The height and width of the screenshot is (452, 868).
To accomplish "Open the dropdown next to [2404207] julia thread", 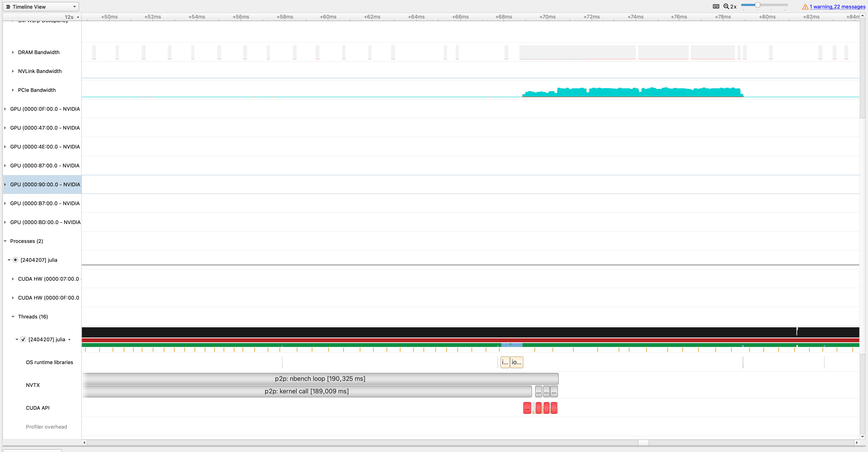I will click(x=70, y=339).
